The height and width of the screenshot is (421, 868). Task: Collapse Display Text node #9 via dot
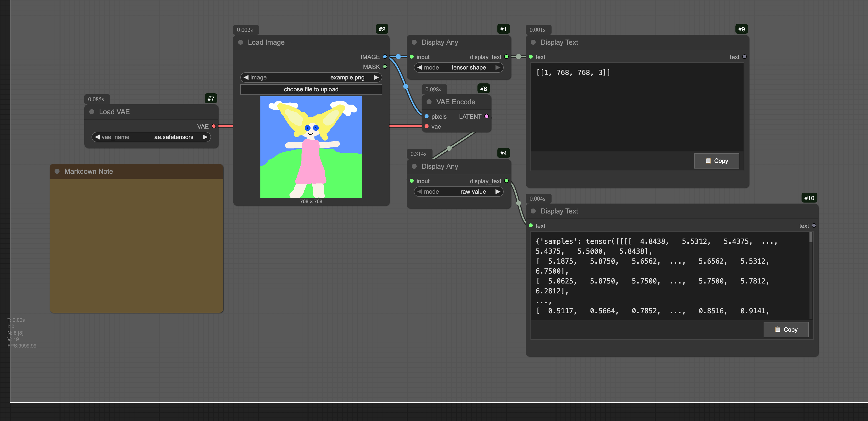tap(533, 42)
